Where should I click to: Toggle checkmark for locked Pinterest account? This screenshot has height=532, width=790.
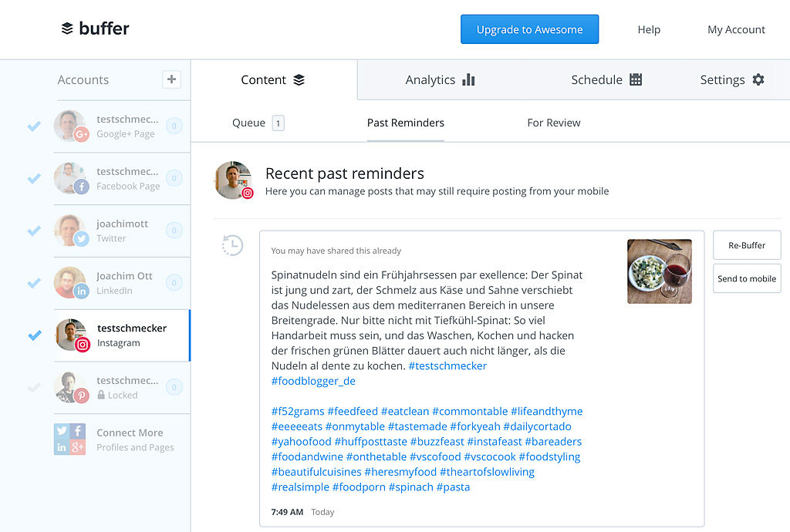coord(34,388)
